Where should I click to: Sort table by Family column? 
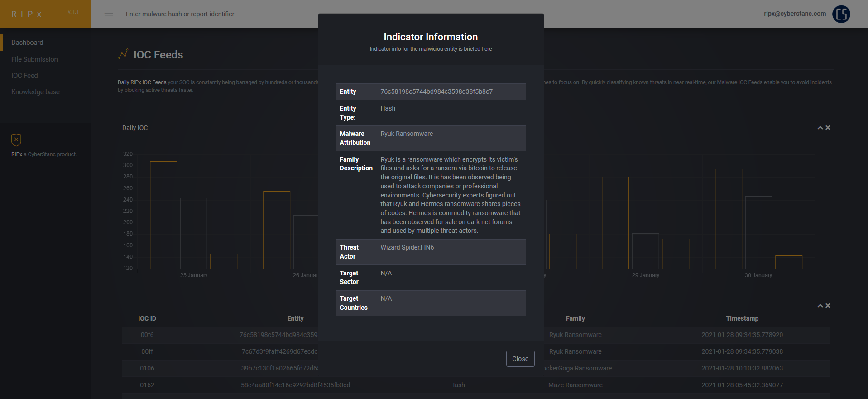pyautogui.click(x=575, y=318)
